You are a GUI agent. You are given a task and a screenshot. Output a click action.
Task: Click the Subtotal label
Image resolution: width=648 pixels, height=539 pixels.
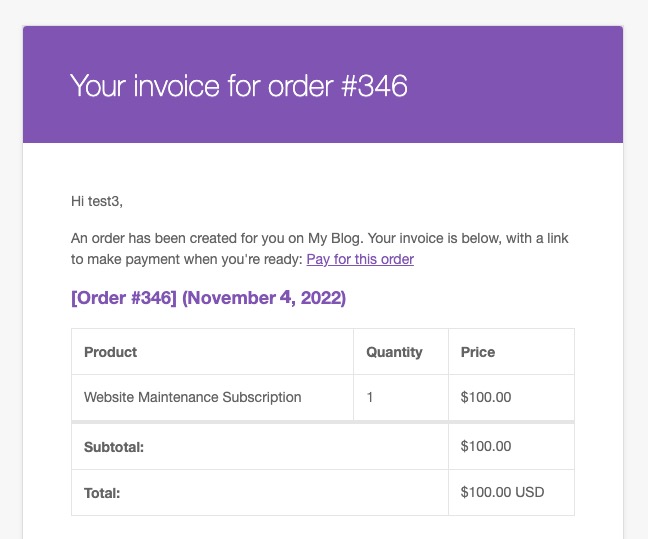click(114, 447)
